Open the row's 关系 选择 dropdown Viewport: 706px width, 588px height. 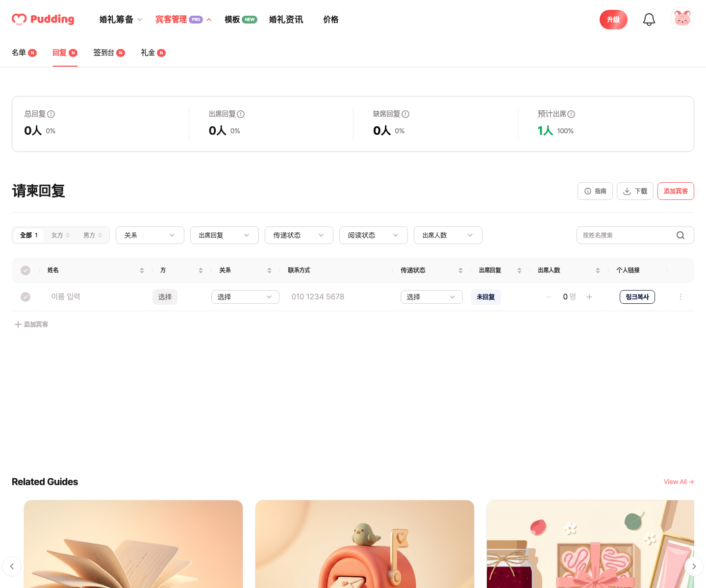245,297
